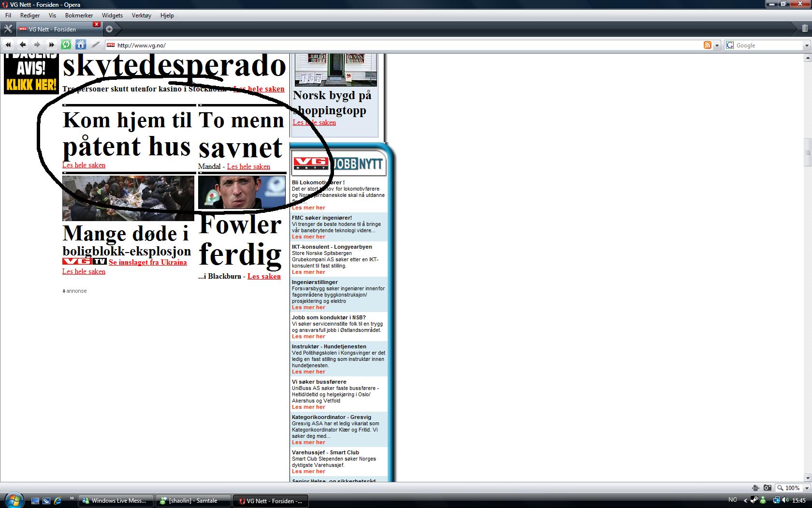812x508 pixels.
Task: Click Les mer her under FMC søker ingeniører
Action: [308, 237]
